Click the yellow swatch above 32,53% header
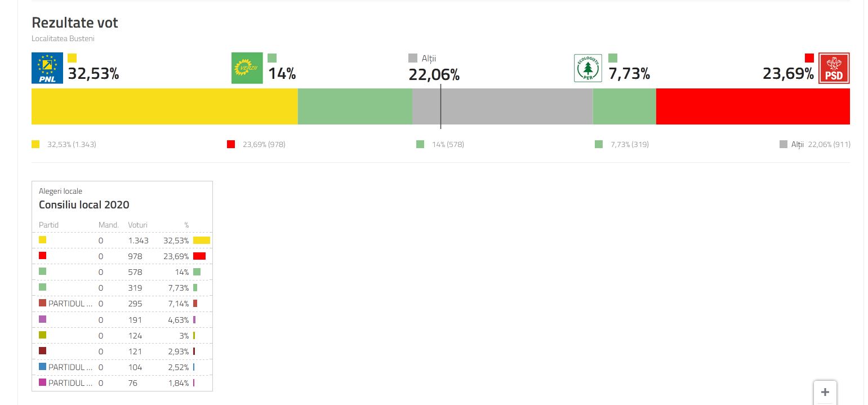This screenshot has width=868, height=405. click(x=72, y=58)
